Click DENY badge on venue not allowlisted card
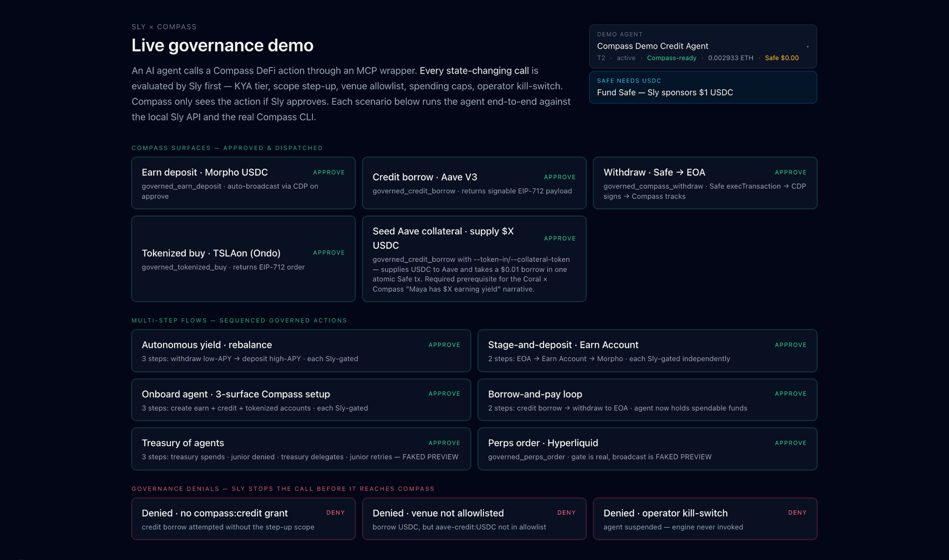Viewport: 949px width, 560px height. pos(566,513)
